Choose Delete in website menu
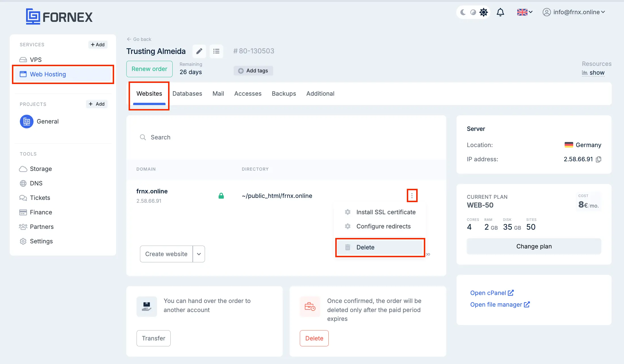 pos(380,247)
